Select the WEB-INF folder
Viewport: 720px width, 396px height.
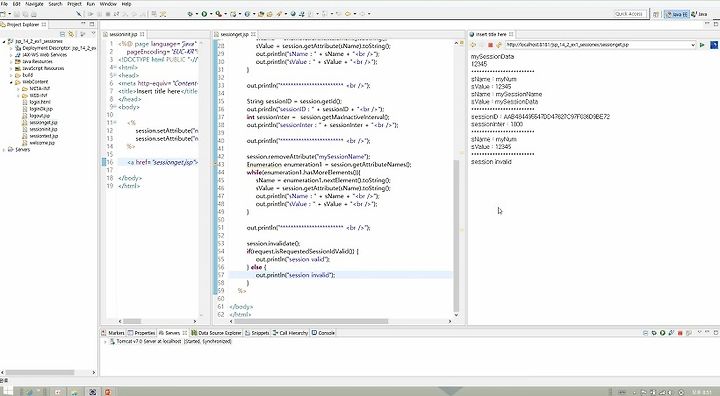coord(39,96)
